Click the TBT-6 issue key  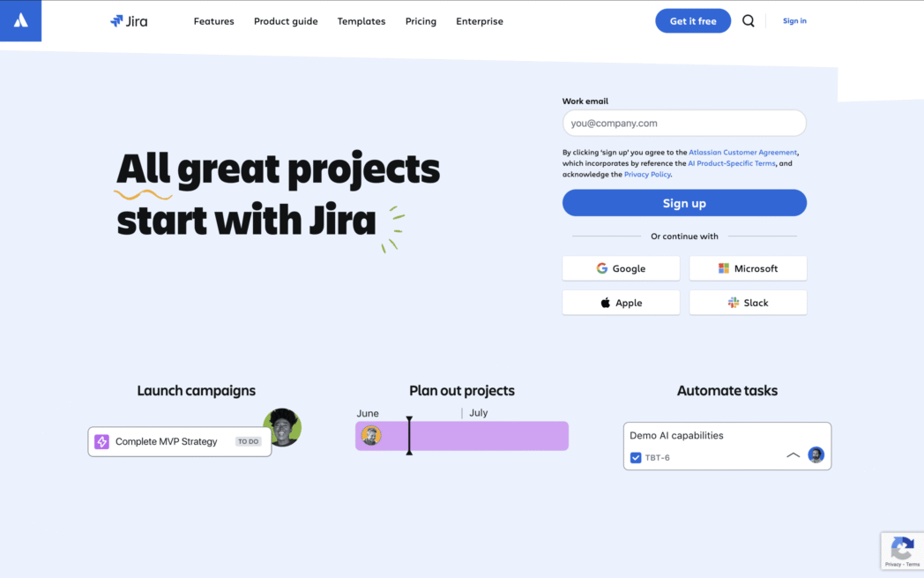click(658, 458)
